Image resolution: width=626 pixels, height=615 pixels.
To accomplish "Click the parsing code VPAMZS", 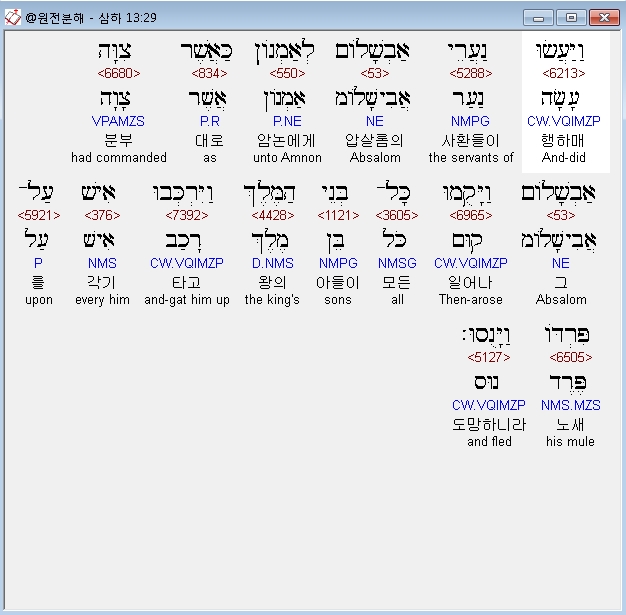I will [x=118, y=121].
